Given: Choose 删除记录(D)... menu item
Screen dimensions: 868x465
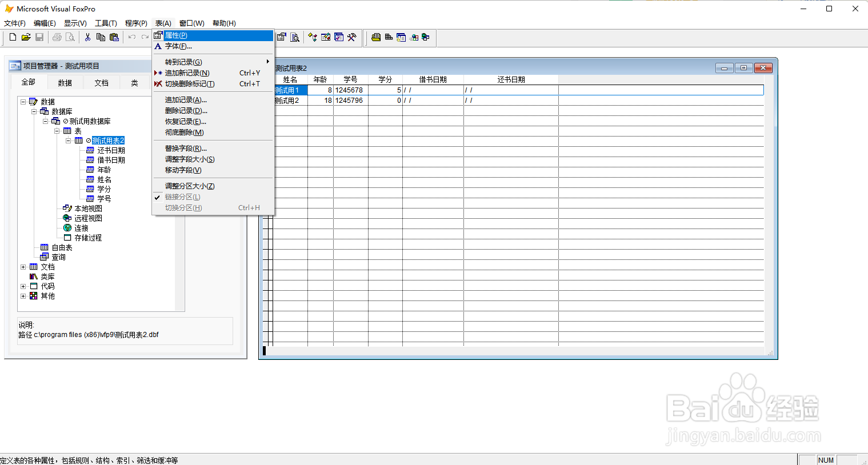Looking at the screenshot, I should tap(213, 111).
